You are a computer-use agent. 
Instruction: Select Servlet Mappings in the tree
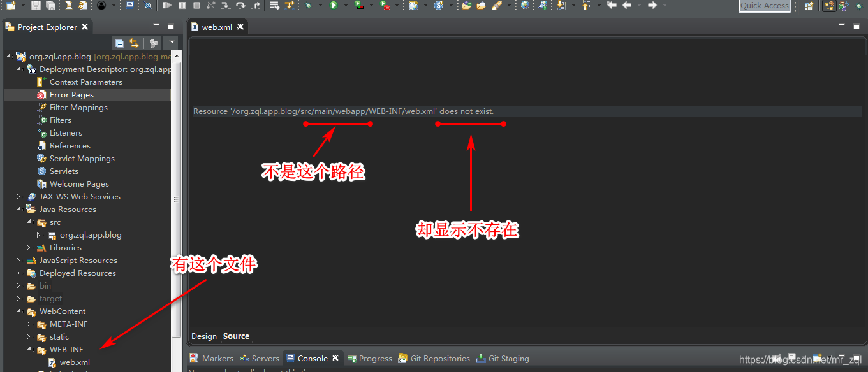click(x=82, y=159)
